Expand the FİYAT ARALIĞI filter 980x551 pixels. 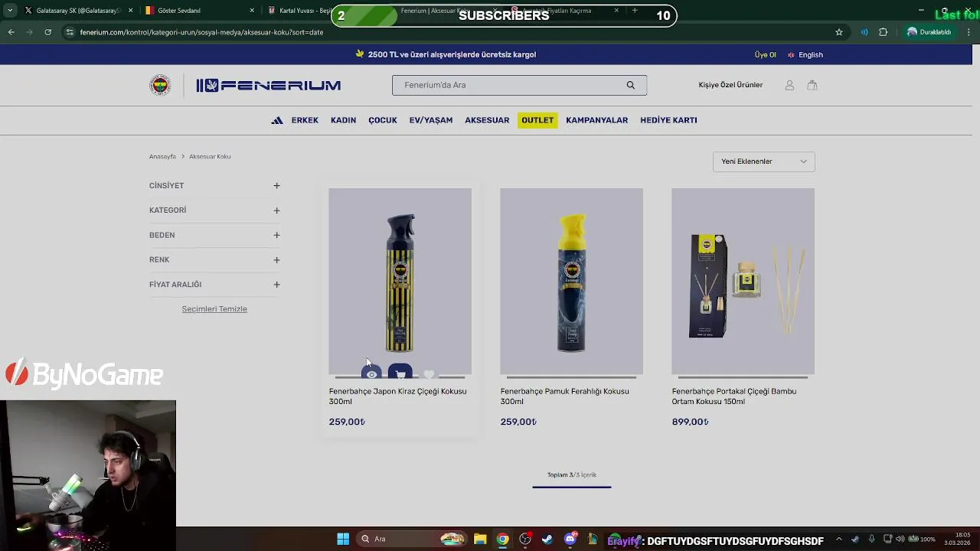(x=276, y=285)
